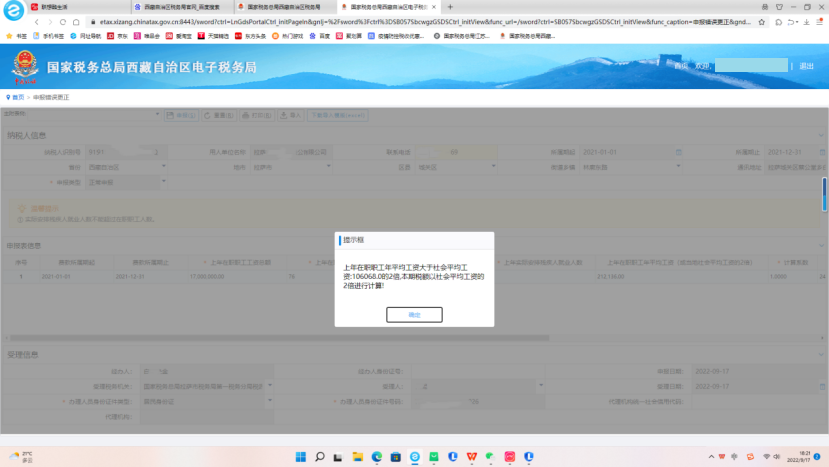Click the 确定 button in the dialog
Screen dimensions: 829x467
(414, 314)
